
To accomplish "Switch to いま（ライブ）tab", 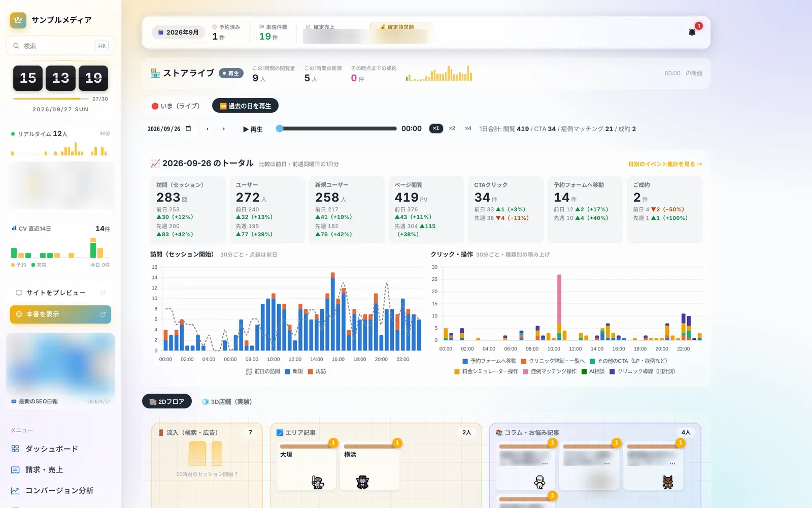I will (176, 106).
